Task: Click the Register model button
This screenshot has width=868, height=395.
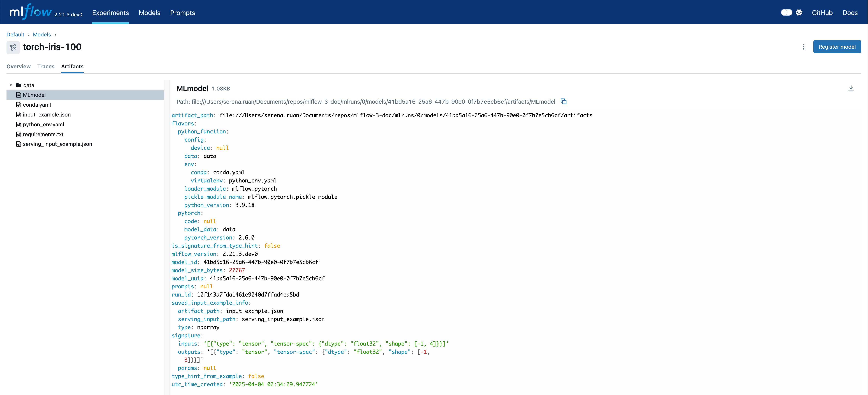Action: pyautogui.click(x=837, y=46)
